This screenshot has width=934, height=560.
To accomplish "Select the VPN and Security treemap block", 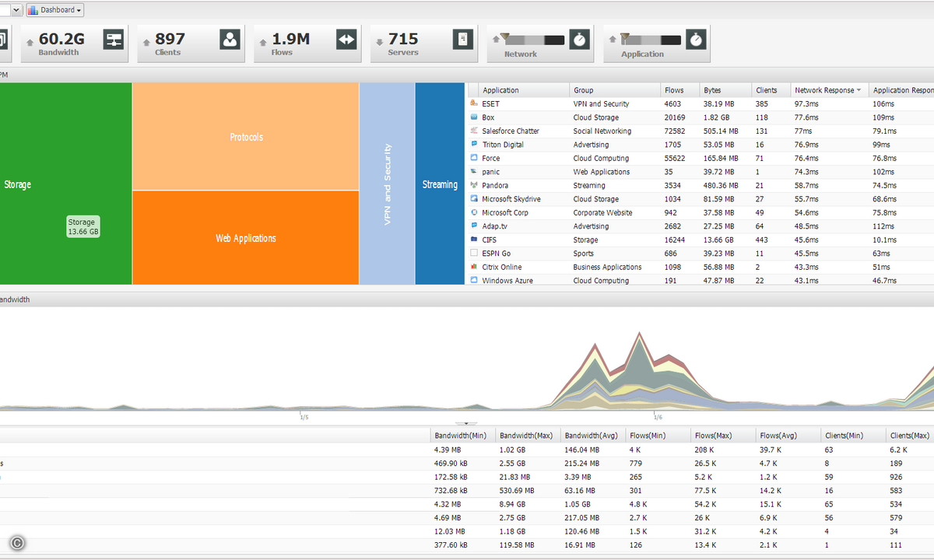I will click(x=388, y=184).
